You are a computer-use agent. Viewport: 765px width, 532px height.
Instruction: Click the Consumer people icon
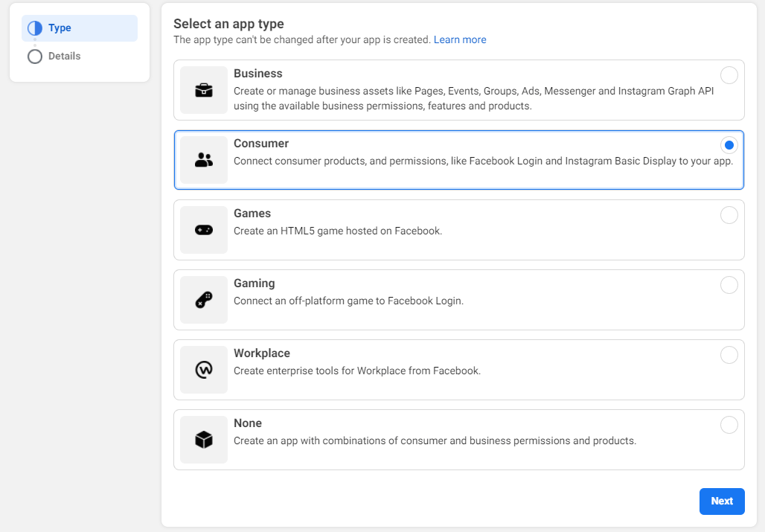pyautogui.click(x=203, y=160)
